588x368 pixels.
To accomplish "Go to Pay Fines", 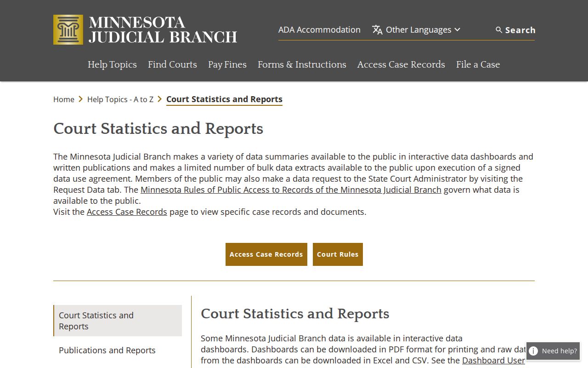I will [227, 64].
